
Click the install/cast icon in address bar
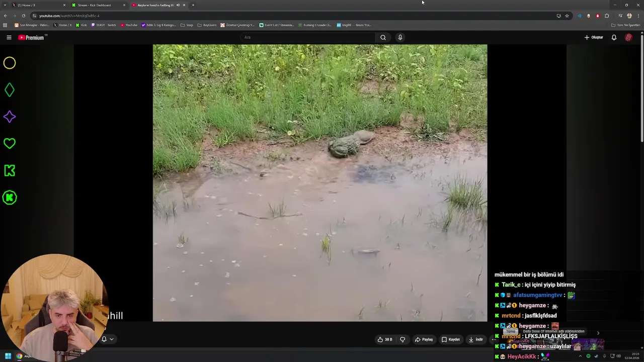[x=558, y=16]
